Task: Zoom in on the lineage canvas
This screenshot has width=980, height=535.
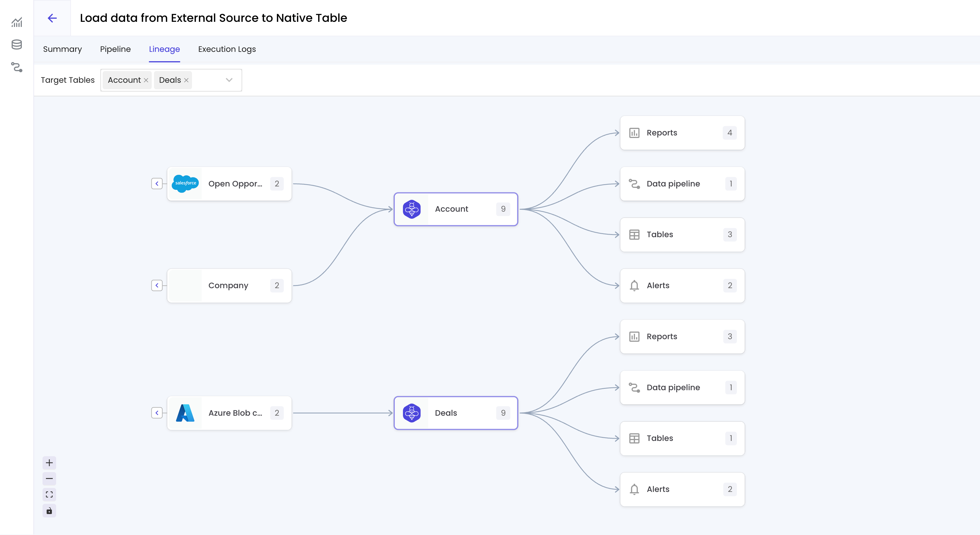Action: [49, 463]
